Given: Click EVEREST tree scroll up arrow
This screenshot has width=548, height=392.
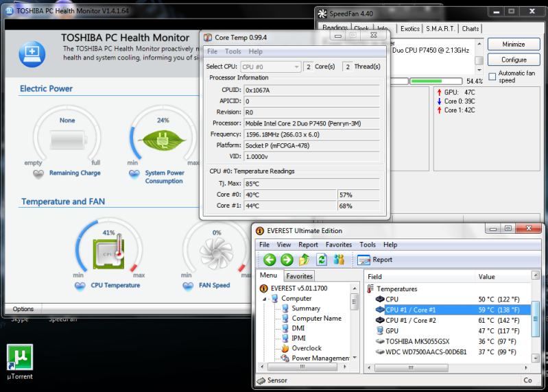Looking at the screenshot, I should 355,289.
